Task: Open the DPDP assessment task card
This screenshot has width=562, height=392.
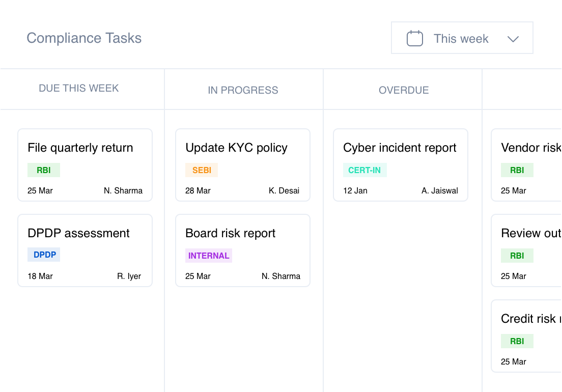Action: (x=85, y=234)
